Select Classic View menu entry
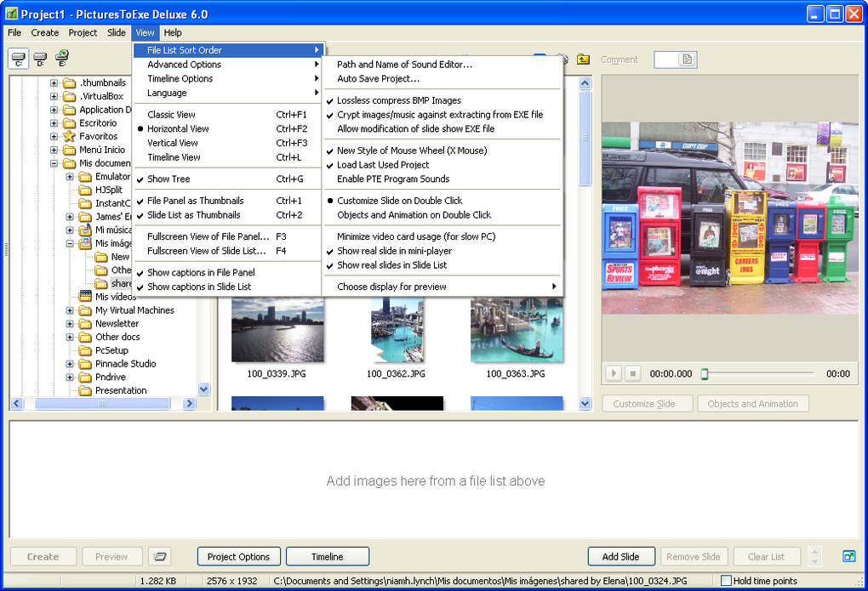The image size is (868, 591). pyautogui.click(x=227, y=115)
